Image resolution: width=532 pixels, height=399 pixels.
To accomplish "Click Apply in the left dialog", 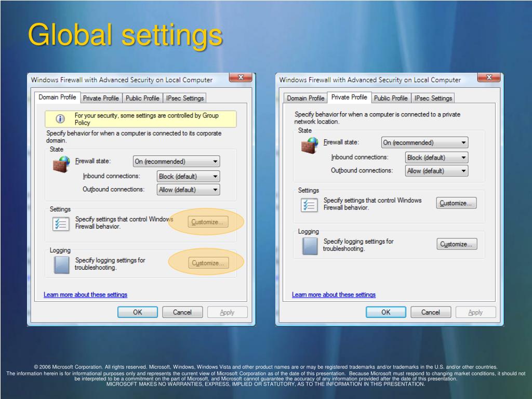I will [x=228, y=312].
